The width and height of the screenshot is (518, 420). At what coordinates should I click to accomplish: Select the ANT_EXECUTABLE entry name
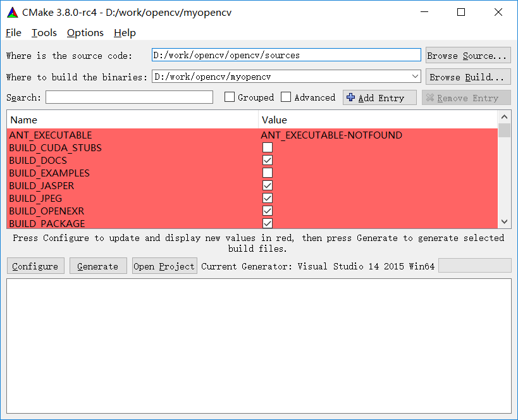tap(51, 135)
